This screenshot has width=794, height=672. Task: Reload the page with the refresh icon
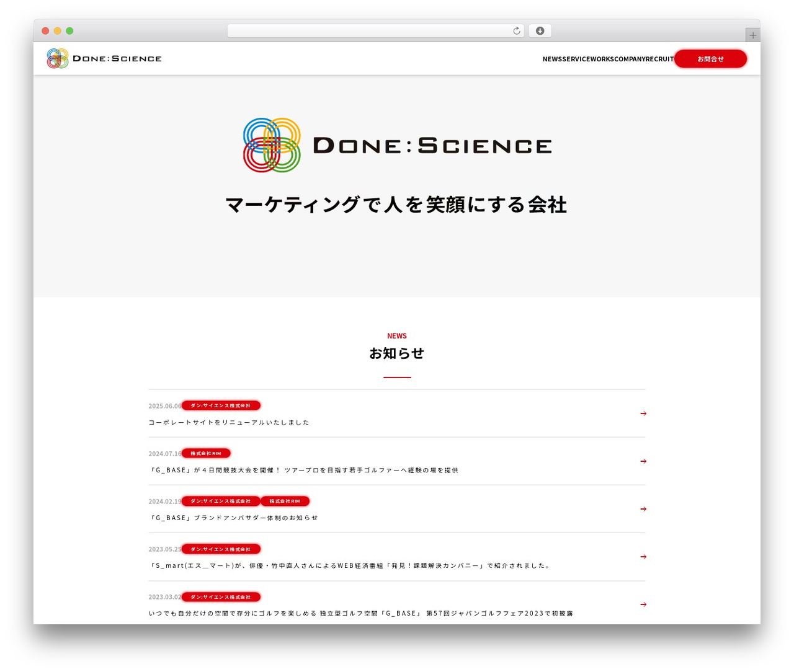[x=517, y=31]
